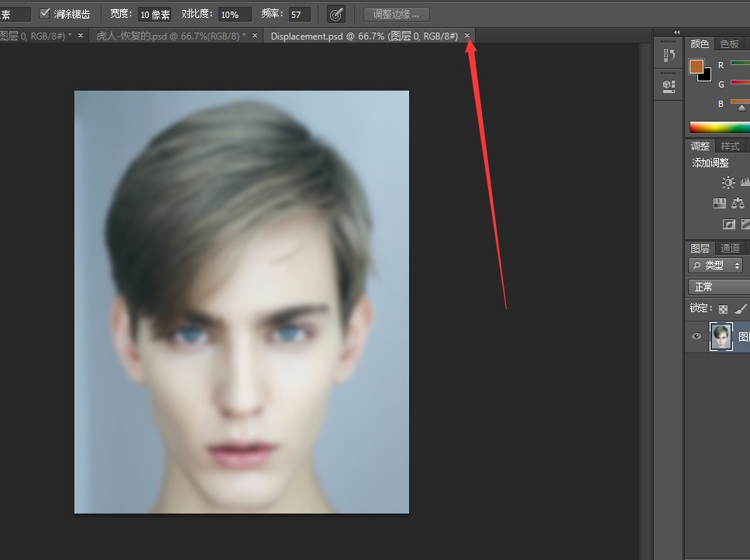Click the R red channel slider
750x560 pixels.
(740, 63)
